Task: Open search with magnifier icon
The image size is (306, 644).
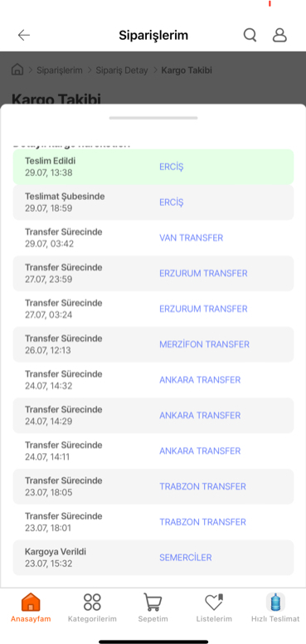Action: click(x=250, y=36)
